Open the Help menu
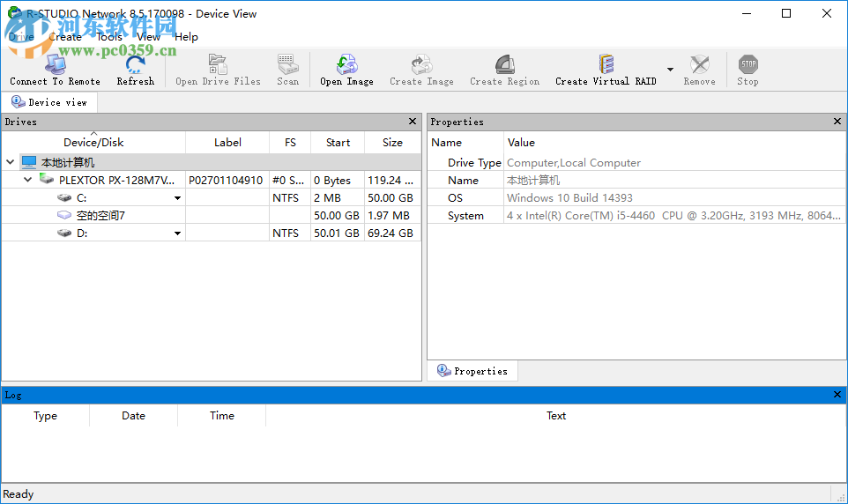Image resolution: width=848 pixels, height=504 pixels. (186, 37)
